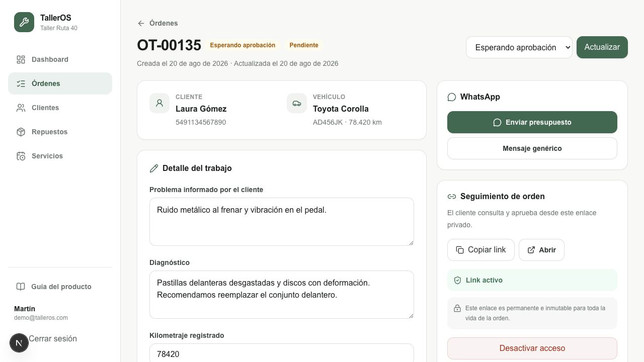
Task: Click the padlock icon in permanent link note
Action: click(457, 308)
